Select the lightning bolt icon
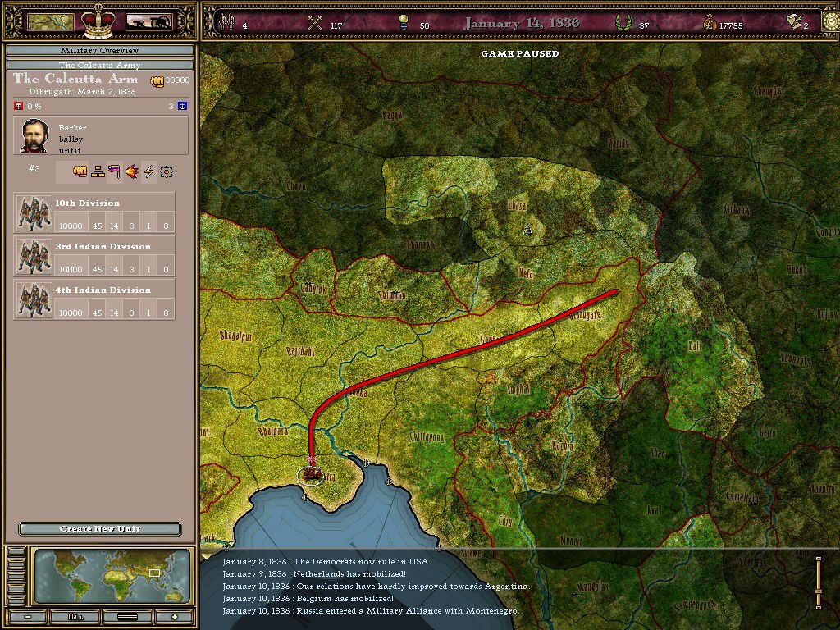 click(x=149, y=171)
